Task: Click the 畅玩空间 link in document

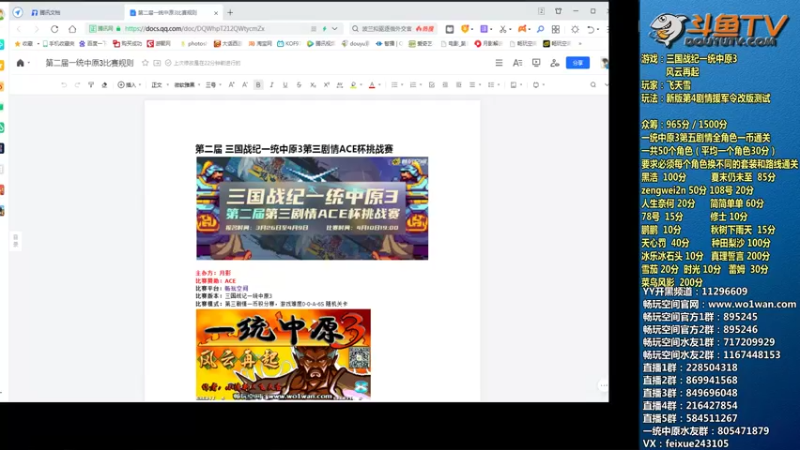Action: (236, 288)
